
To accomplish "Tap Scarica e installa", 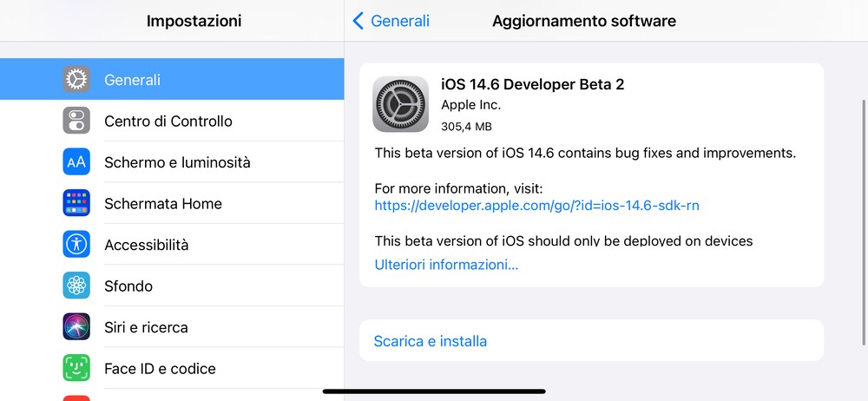I will click(x=591, y=340).
